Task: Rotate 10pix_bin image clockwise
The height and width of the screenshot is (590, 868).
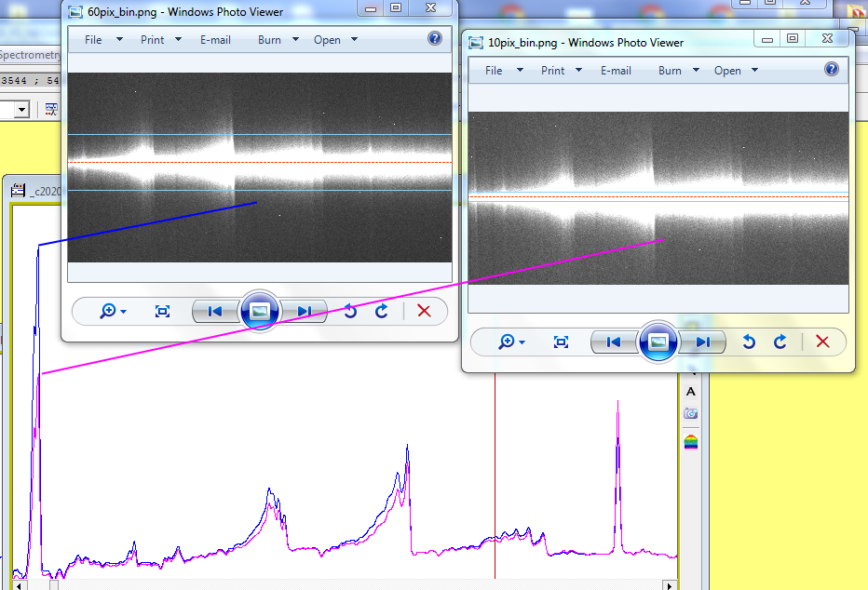Action: (x=780, y=342)
